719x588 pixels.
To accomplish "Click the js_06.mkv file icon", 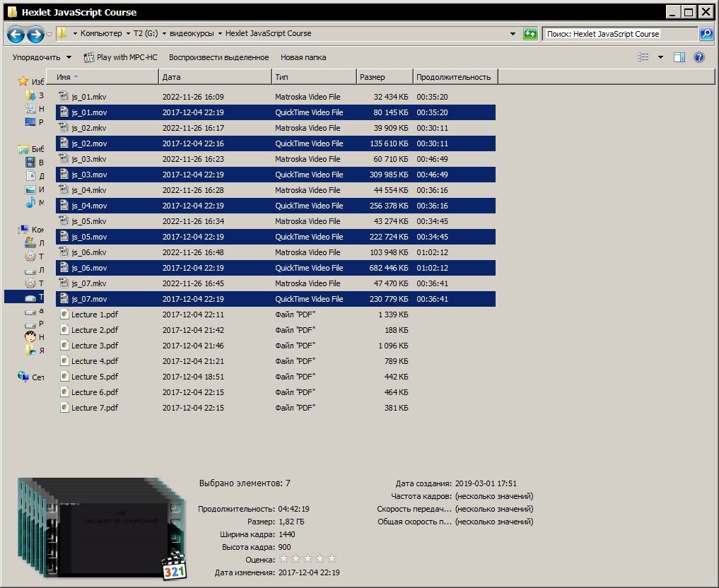I will click(x=64, y=252).
